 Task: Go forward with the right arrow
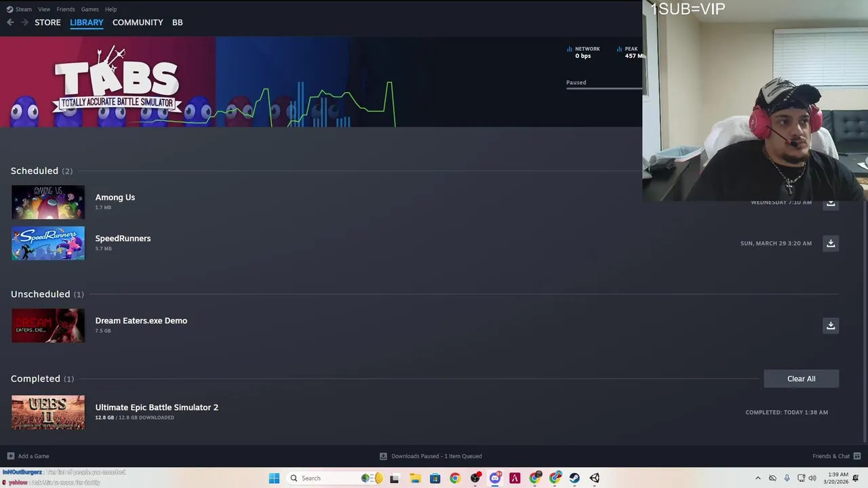(x=25, y=22)
